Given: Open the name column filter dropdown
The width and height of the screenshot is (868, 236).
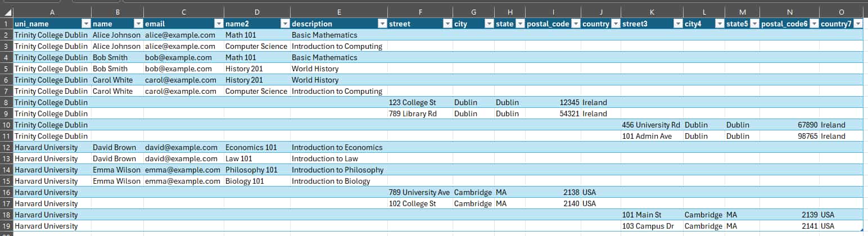Looking at the screenshot, I should 138,24.
